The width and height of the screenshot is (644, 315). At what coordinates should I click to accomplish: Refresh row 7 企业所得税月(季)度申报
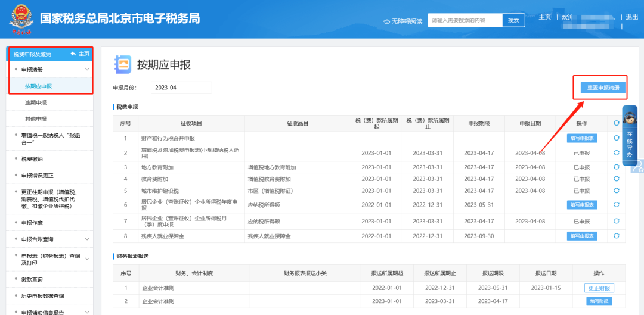[x=616, y=221]
